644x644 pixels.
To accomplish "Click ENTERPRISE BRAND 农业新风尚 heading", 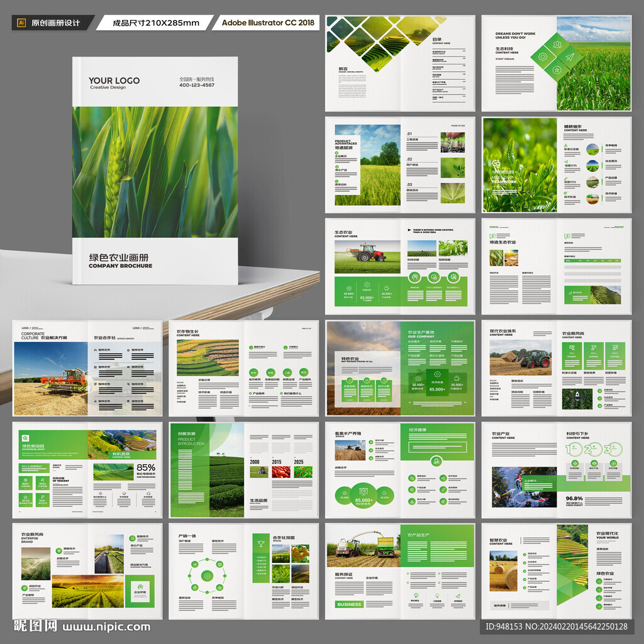I will click(32, 538).
